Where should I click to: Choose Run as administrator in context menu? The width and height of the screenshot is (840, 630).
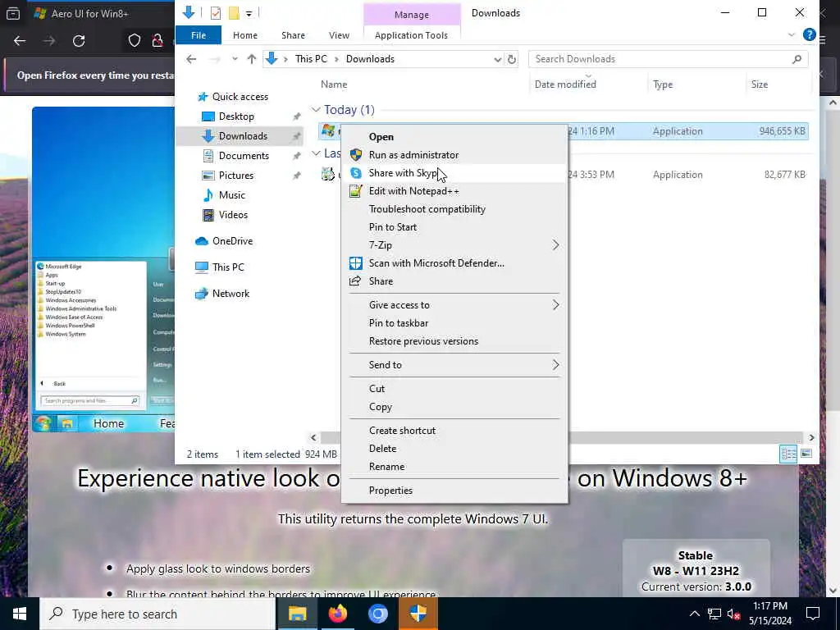[x=413, y=155]
